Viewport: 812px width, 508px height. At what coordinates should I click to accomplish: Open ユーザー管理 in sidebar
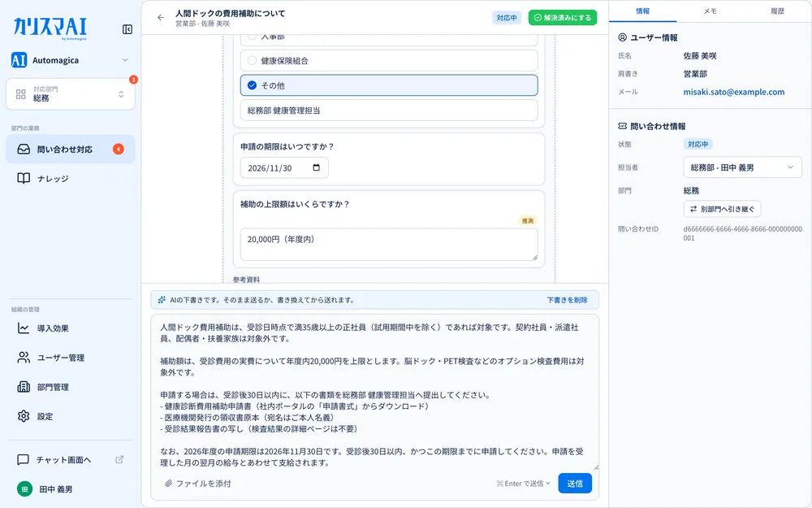point(71,358)
